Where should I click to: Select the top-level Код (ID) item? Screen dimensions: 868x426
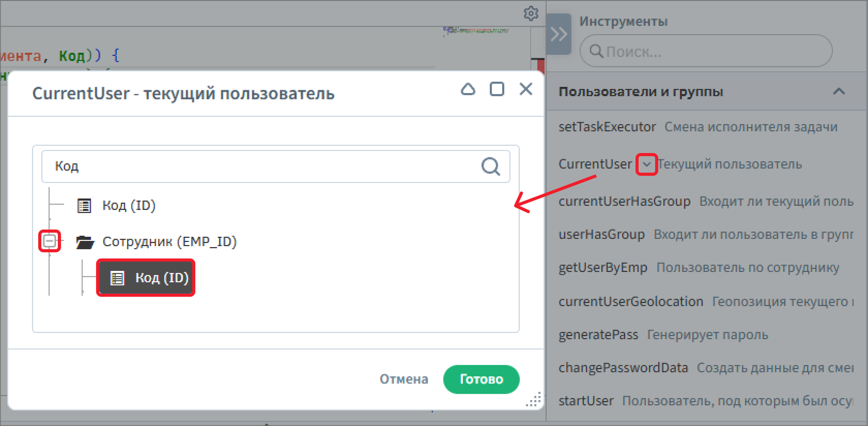coord(129,206)
